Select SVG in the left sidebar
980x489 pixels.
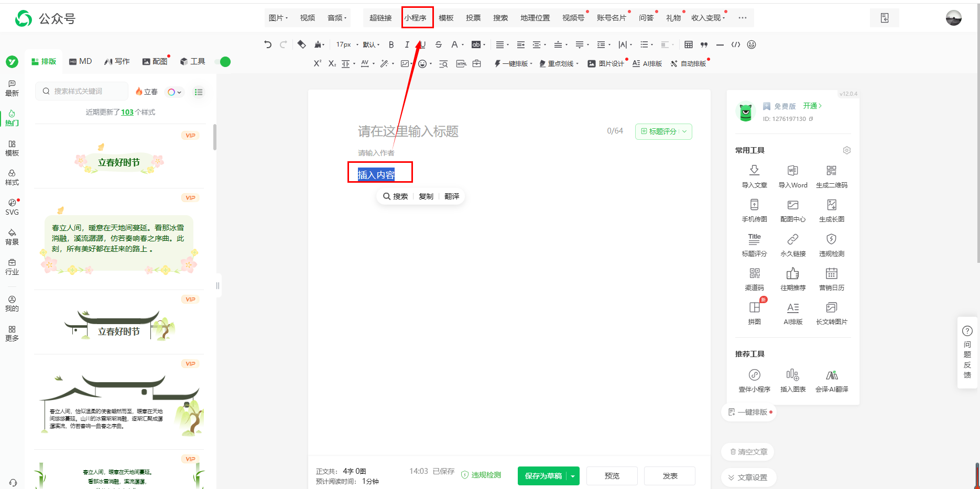12,207
